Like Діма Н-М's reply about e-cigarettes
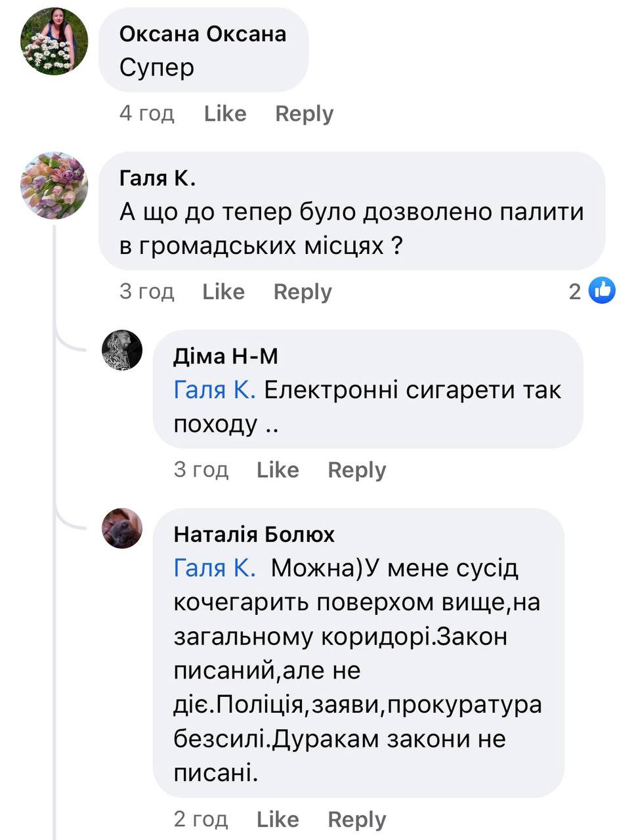Image resolution: width=636 pixels, height=840 pixels. pos(278,470)
